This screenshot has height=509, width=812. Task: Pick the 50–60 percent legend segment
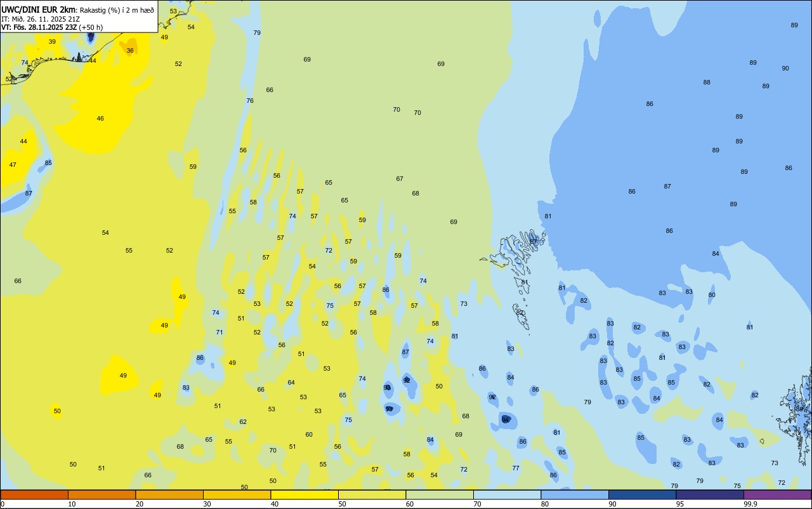tap(372, 494)
